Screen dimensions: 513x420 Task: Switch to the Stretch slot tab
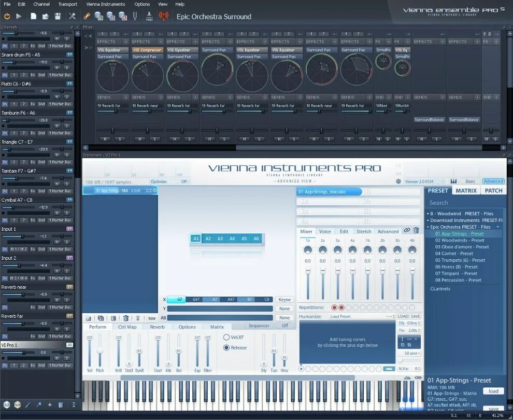tap(363, 231)
